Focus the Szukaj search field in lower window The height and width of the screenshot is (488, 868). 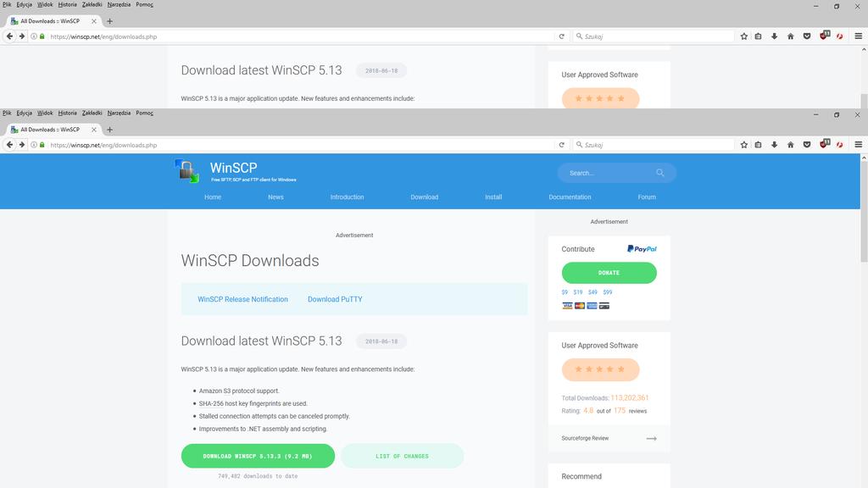click(x=654, y=145)
